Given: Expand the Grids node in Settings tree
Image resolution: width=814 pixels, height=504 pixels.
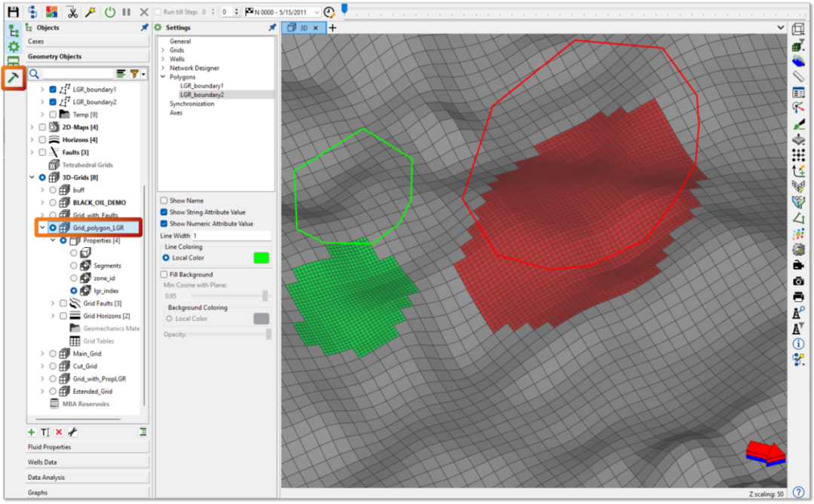Looking at the screenshot, I should click(x=163, y=50).
